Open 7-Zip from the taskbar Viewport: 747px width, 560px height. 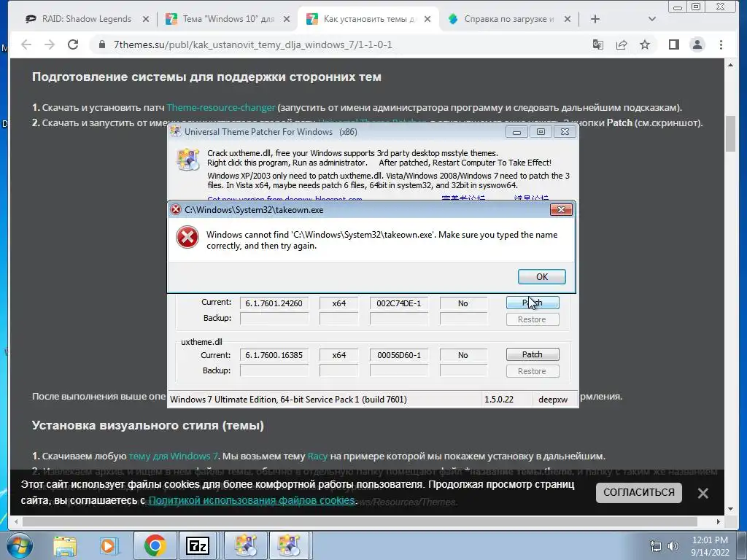point(197,545)
